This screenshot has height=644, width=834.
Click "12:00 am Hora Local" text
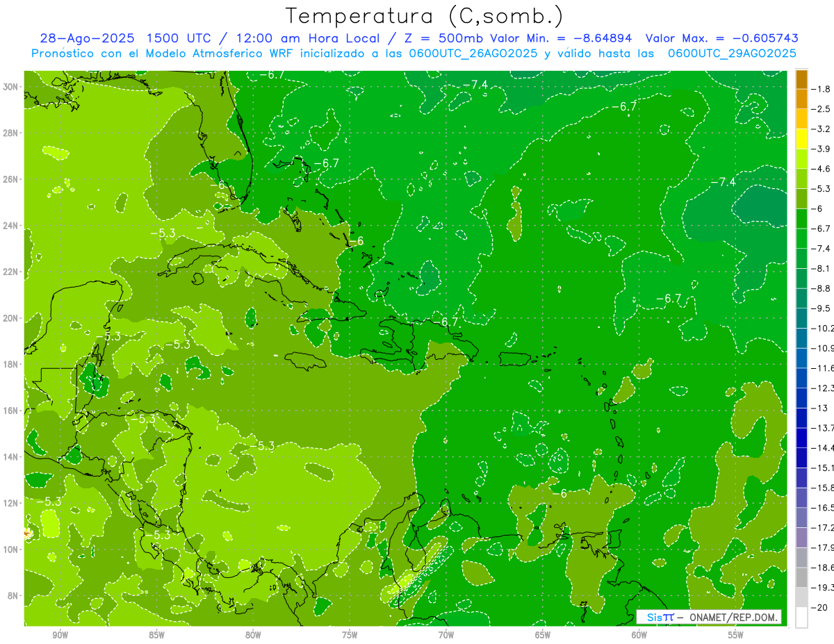pos(307,38)
